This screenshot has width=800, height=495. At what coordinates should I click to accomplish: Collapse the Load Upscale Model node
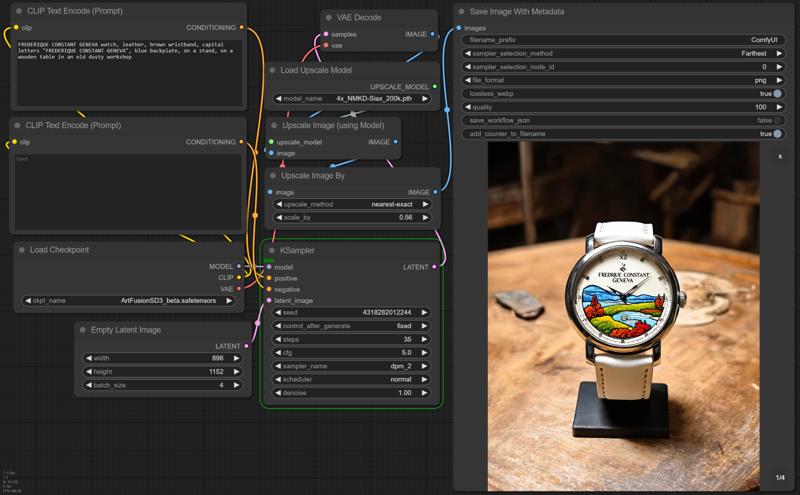click(273, 69)
